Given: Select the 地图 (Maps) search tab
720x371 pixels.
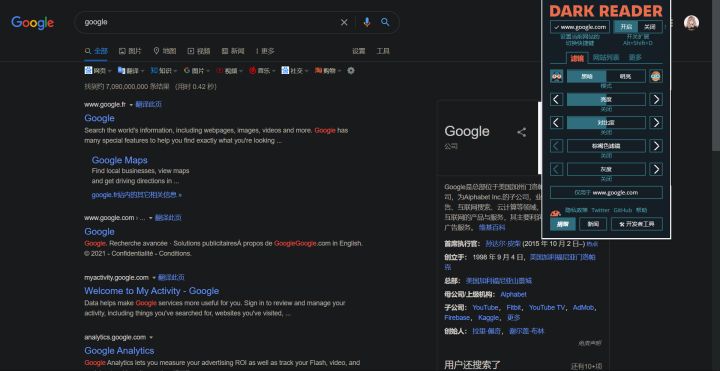Looking at the screenshot, I should (164, 51).
